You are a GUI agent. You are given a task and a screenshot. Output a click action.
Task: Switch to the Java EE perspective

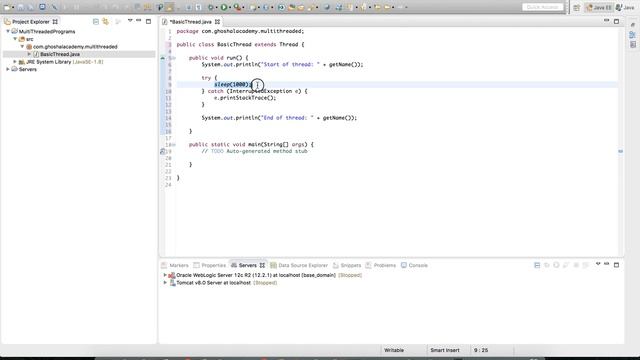click(x=599, y=7)
